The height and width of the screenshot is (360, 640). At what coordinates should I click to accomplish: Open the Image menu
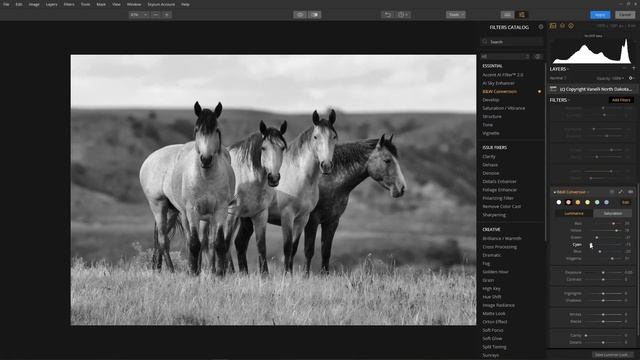(34, 4)
